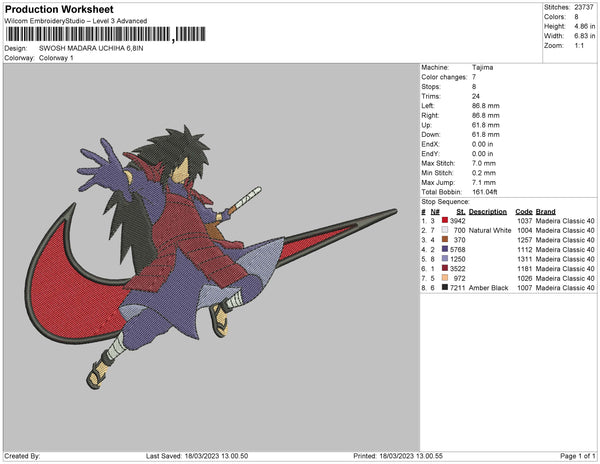Click thread code 1026
The width and height of the screenshot is (600, 464).
(525, 278)
